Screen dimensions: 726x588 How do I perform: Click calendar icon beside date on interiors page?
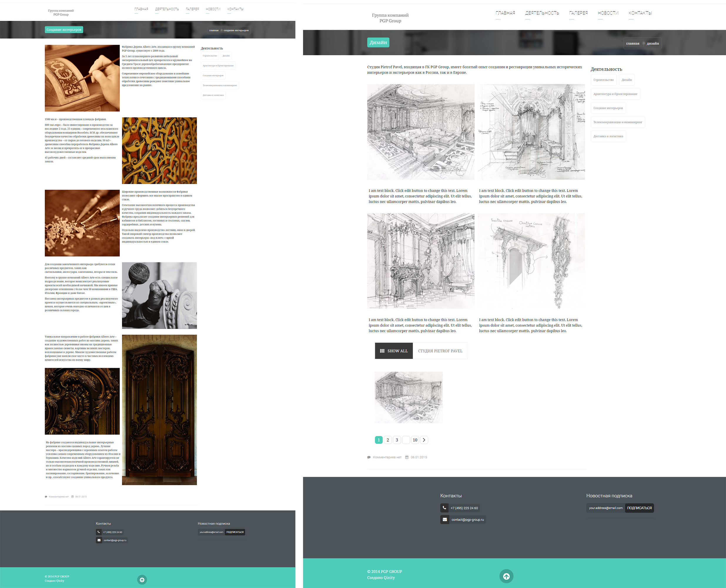pyautogui.click(x=73, y=497)
